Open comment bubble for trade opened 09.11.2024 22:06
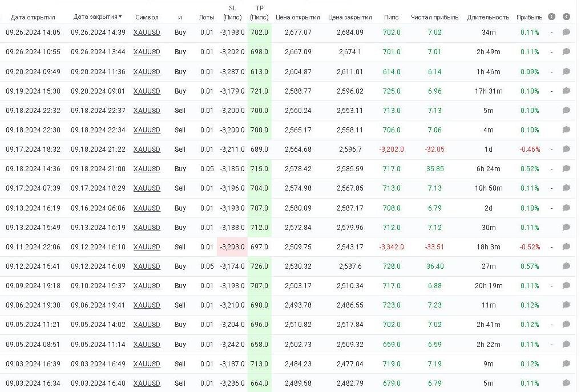Screen dimensions: 585x392 (x=566, y=247)
